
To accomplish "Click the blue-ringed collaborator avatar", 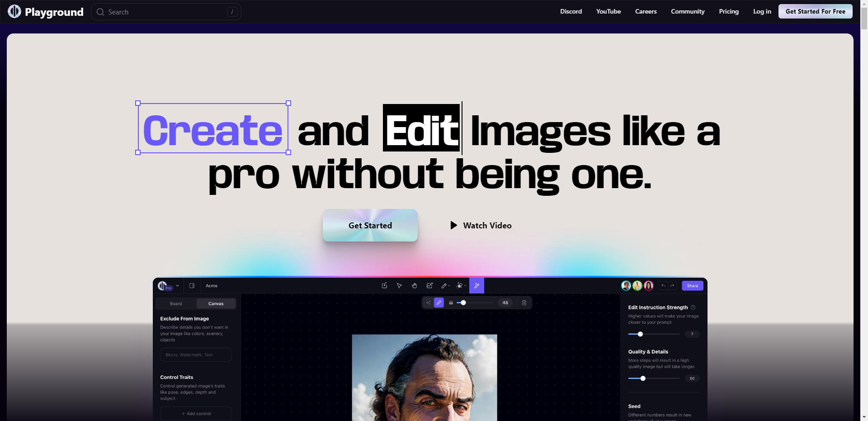I will point(626,285).
